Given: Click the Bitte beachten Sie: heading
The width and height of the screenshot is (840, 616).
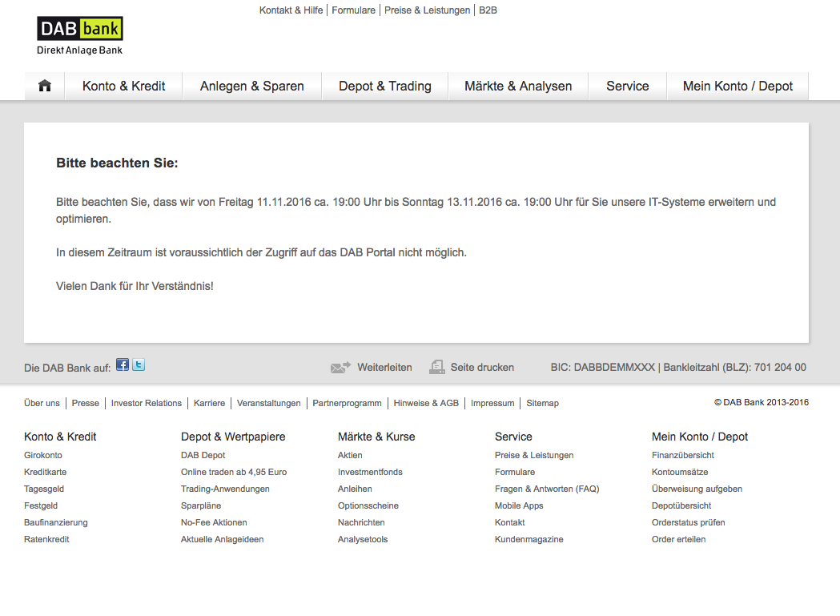Looking at the screenshot, I should (118, 163).
